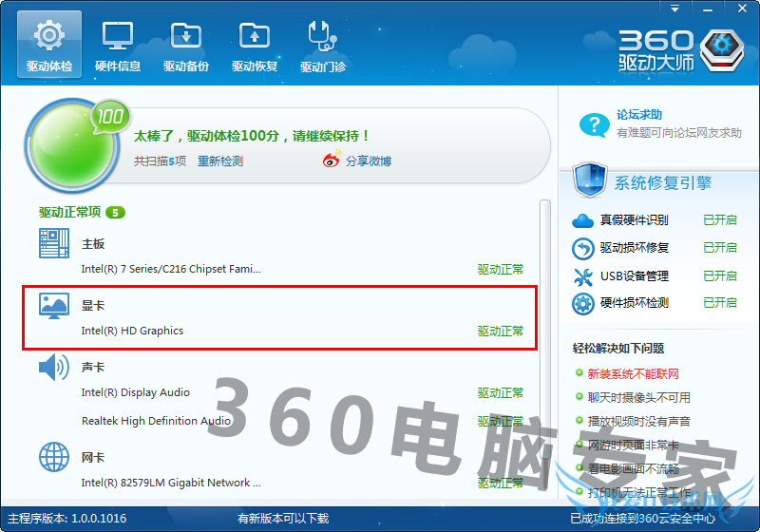Select Intel(R) 82579LM Gigabit Network entry

click(x=171, y=483)
